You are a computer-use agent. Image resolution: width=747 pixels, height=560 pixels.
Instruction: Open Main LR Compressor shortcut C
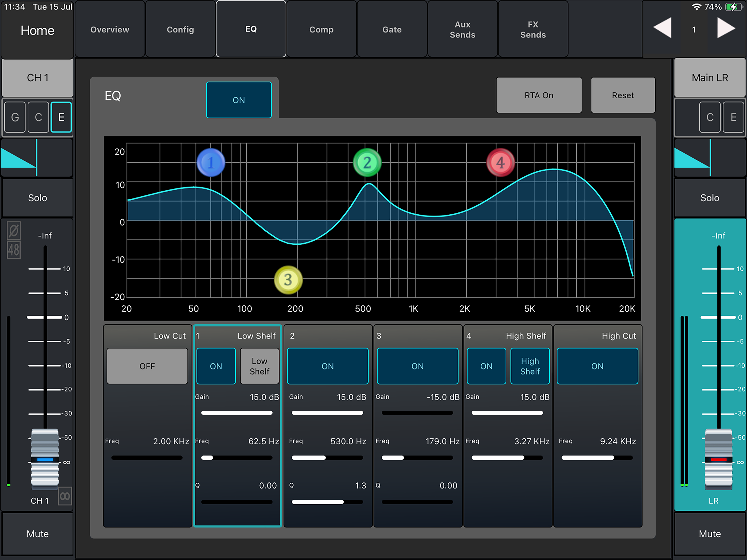710,117
